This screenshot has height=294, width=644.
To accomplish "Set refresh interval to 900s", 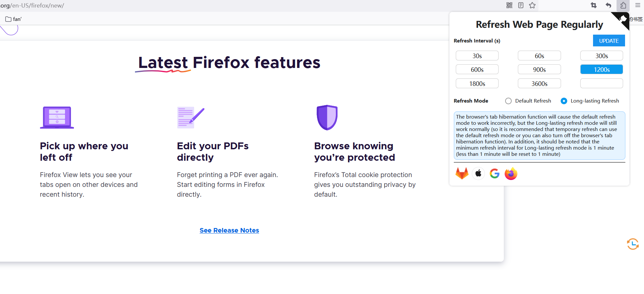I will pyautogui.click(x=539, y=70).
